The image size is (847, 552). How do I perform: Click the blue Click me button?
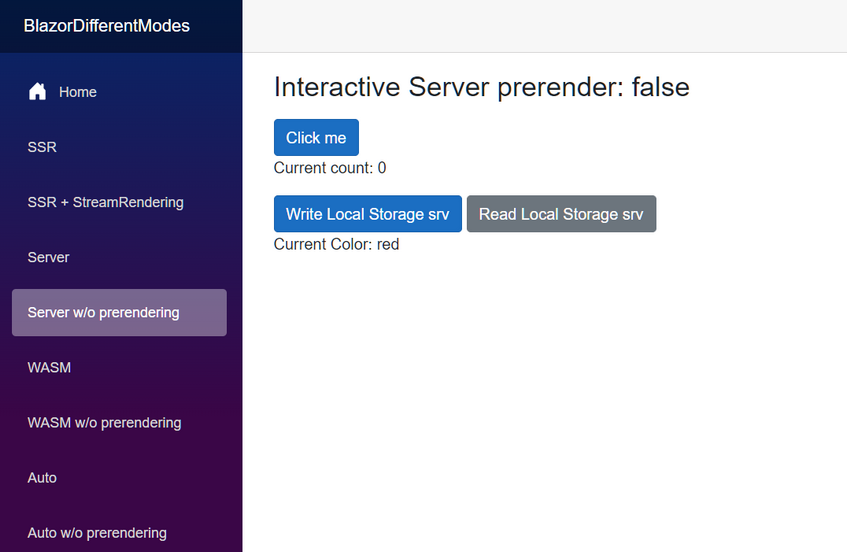click(x=316, y=137)
